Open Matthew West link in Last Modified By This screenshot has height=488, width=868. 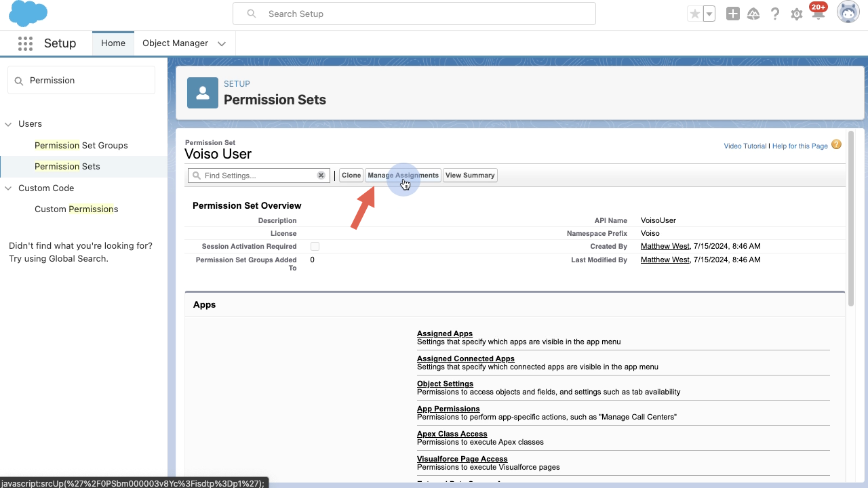click(665, 260)
